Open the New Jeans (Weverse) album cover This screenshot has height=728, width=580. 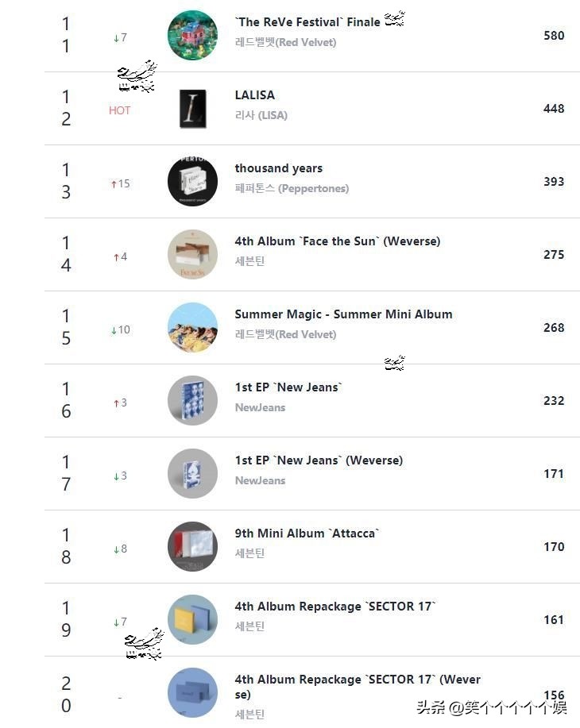[x=192, y=473]
